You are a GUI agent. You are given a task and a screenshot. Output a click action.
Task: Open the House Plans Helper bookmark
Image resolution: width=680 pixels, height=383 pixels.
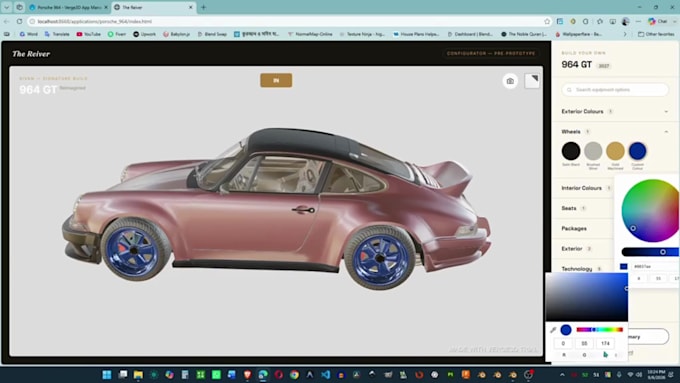click(416, 34)
